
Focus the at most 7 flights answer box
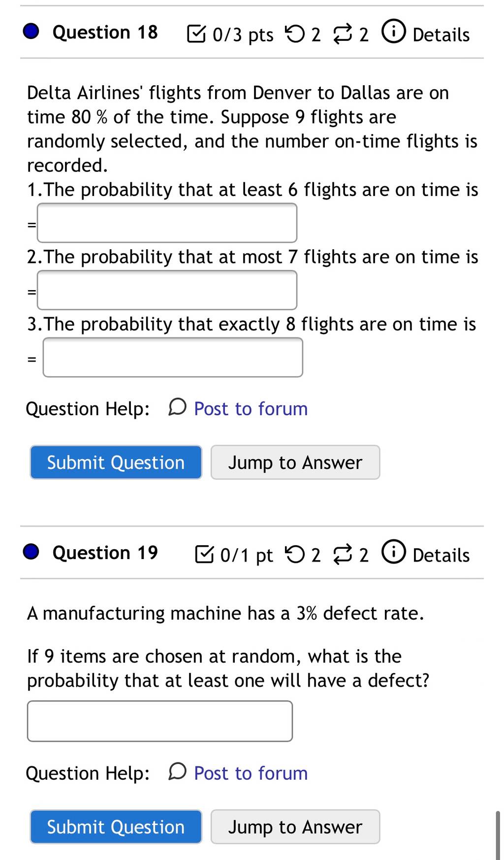tap(167, 290)
